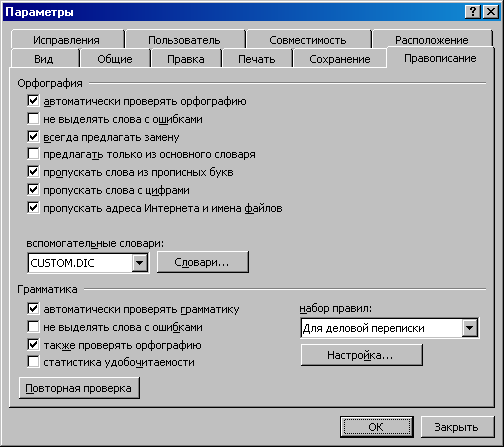Click the Грамматика section heading
The image size is (504, 447).
(x=47, y=289)
